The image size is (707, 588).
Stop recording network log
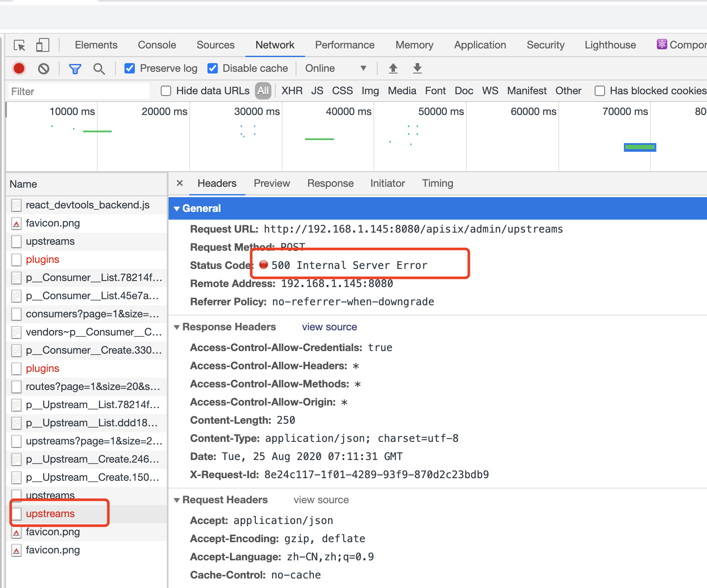pyautogui.click(x=19, y=68)
